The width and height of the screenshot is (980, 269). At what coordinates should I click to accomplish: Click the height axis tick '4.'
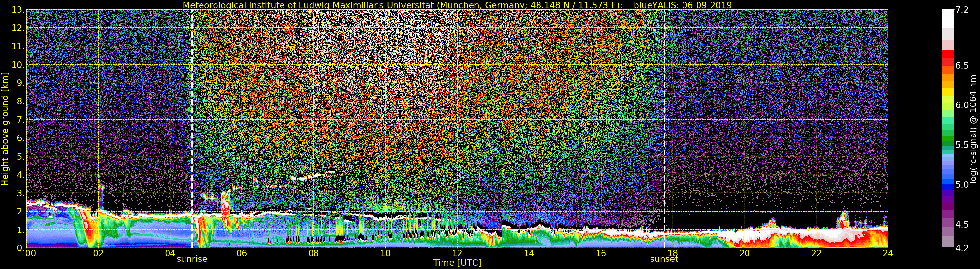(20, 175)
